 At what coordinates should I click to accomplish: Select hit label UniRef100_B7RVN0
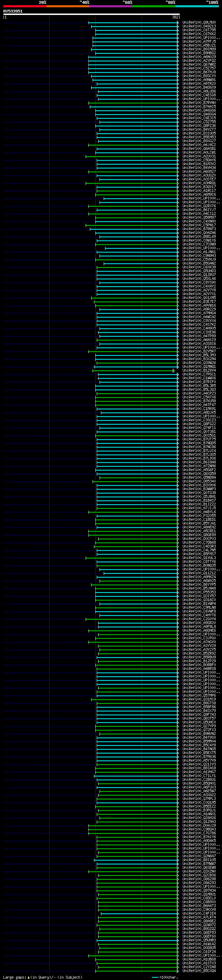click(199, 103)
